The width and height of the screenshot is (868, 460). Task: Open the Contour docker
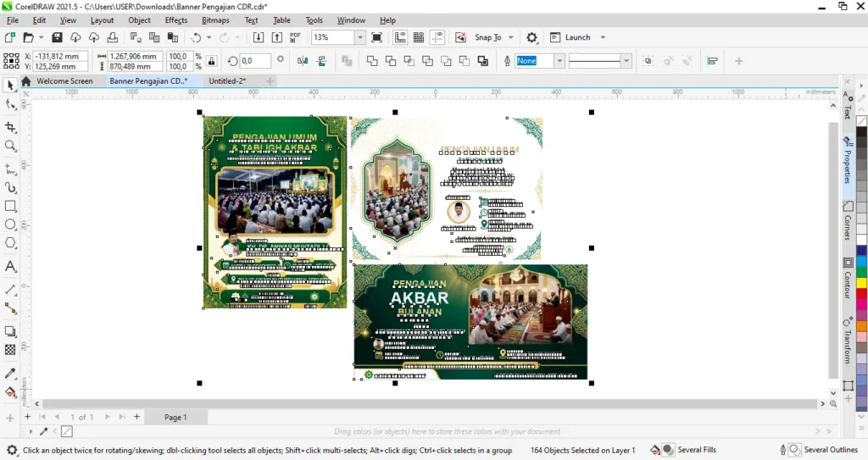pyautogui.click(x=848, y=279)
